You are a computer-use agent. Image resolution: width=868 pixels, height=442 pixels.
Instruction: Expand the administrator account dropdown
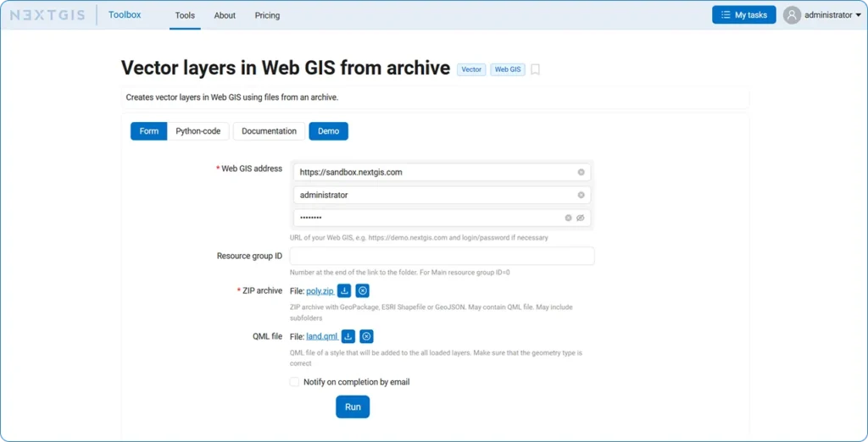(x=858, y=15)
